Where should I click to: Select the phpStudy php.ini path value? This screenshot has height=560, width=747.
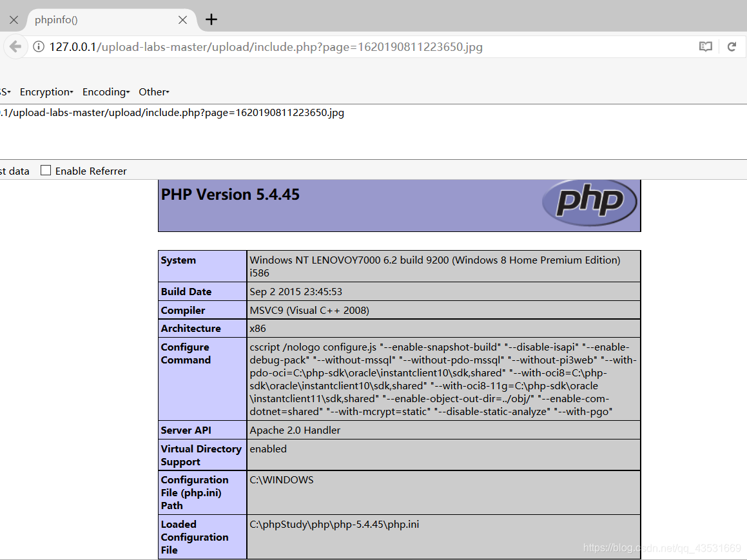pyautogui.click(x=335, y=525)
